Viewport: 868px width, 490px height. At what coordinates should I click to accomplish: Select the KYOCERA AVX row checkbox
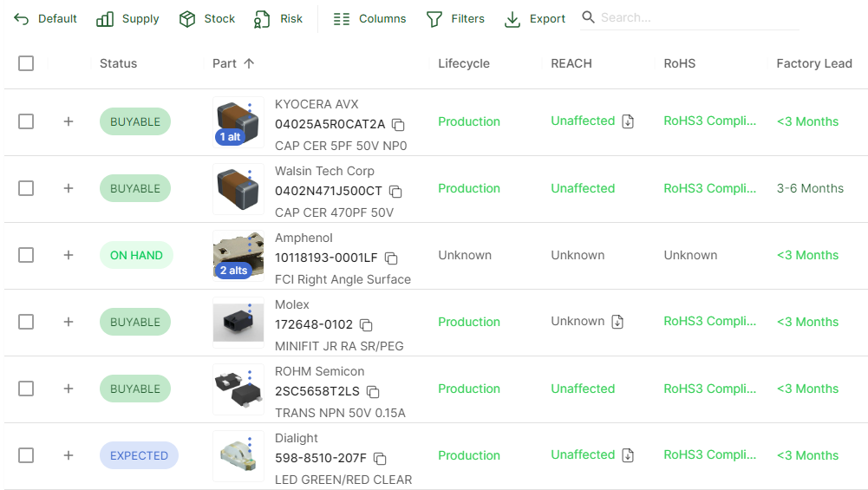point(26,121)
